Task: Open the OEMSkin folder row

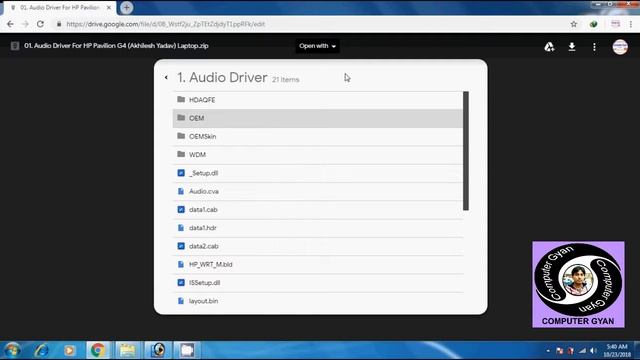Action: pos(318,137)
